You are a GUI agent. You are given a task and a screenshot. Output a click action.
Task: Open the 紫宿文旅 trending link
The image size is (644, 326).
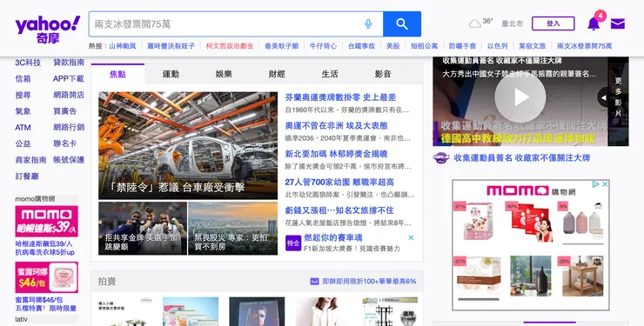(x=533, y=46)
